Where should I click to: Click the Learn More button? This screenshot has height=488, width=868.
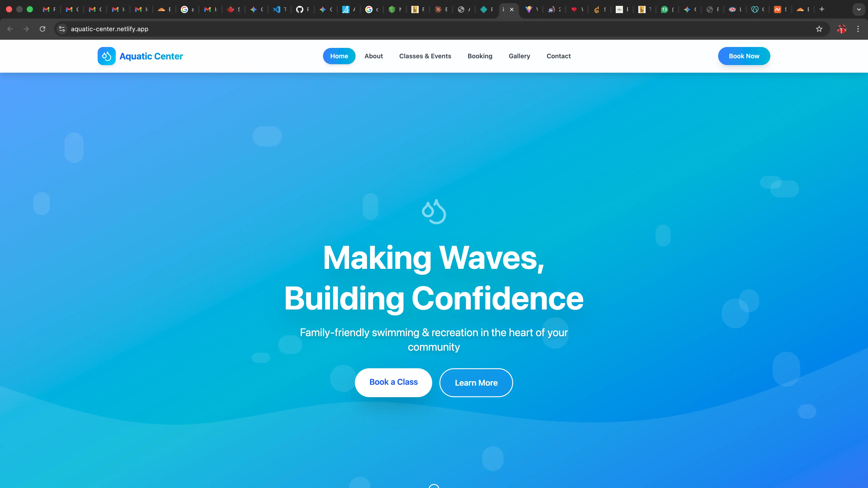476,382
